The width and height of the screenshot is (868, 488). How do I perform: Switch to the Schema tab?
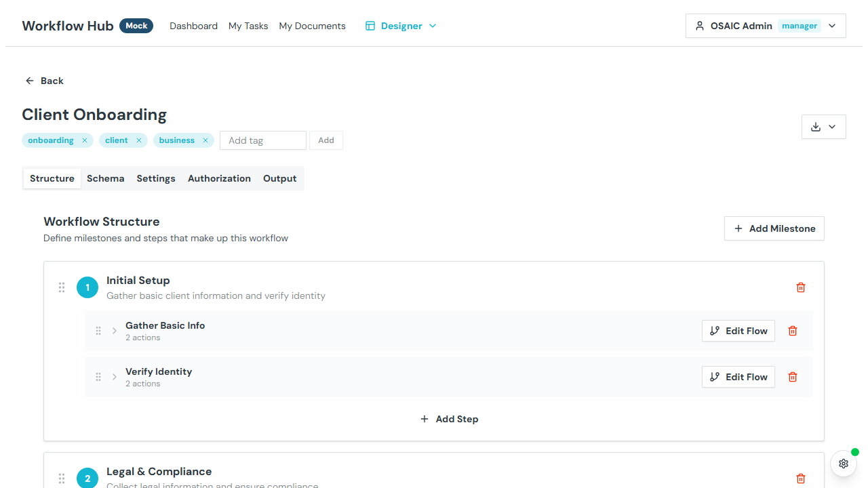point(105,178)
